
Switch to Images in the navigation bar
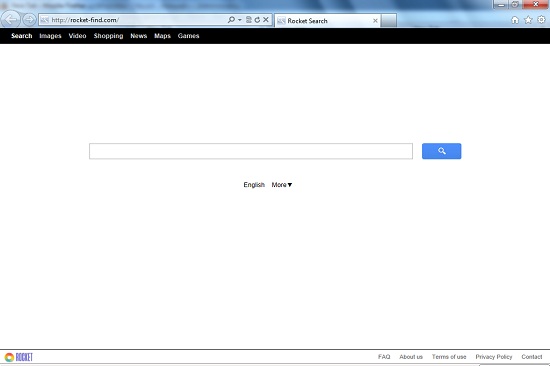(x=50, y=36)
